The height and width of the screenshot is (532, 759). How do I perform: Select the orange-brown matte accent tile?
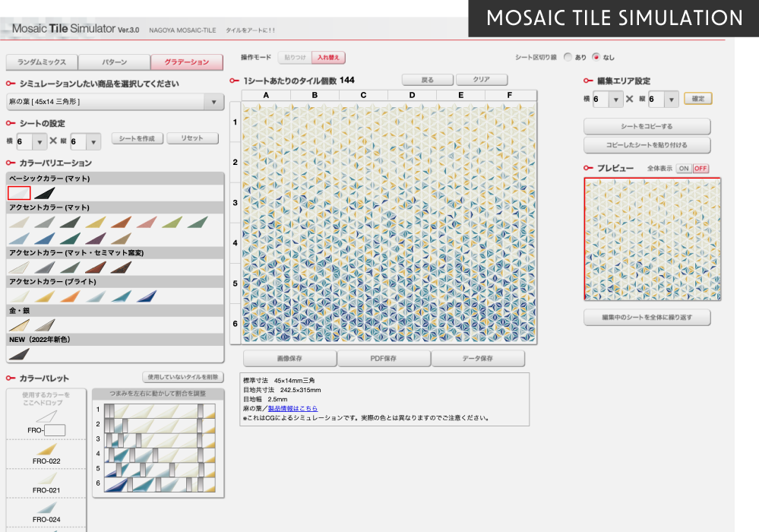click(121, 222)
